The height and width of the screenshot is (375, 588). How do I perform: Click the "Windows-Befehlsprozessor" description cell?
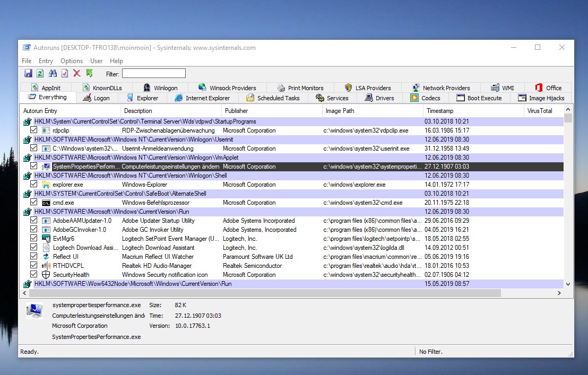click(x=155, y=203)
